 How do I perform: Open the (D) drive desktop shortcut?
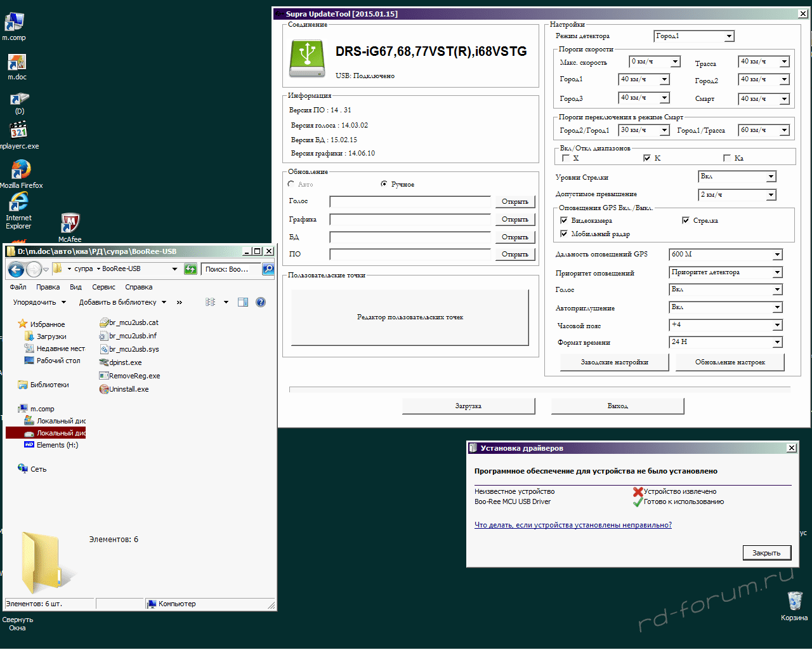tap(20, 103)
